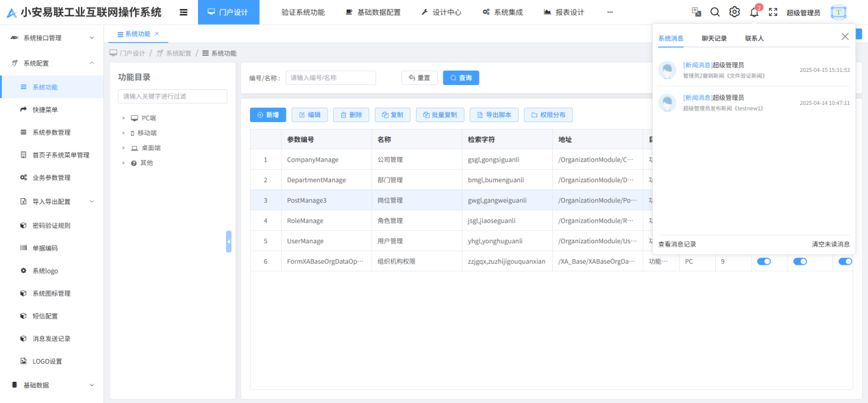This screenshot has width=868, height=403.
Task: Collapse sidebar with the hamburger icon
Action: point(184,12)
